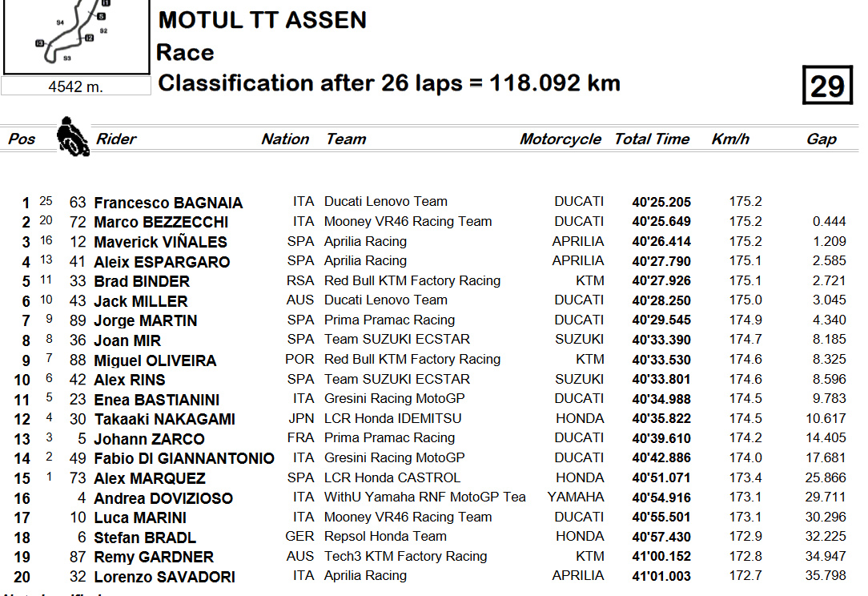868x596 pixels.
Task: Select Maverick VIÑALES row name
Action: (160, 242)
